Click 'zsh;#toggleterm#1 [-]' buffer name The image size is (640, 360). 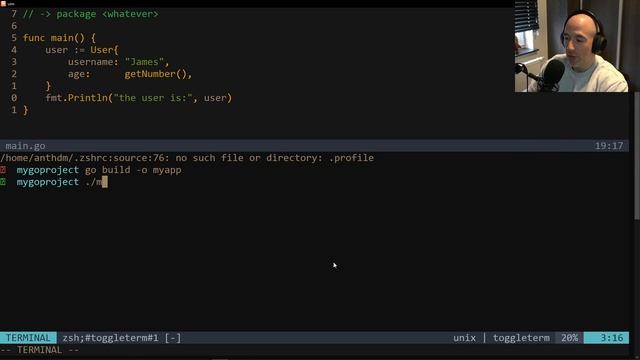tap(122, 338)
